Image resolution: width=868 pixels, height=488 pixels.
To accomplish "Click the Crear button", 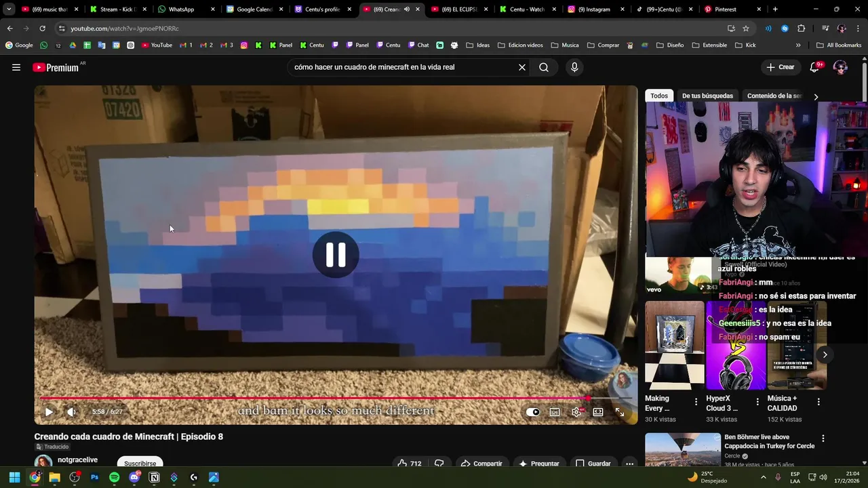I will click(781, 67).
